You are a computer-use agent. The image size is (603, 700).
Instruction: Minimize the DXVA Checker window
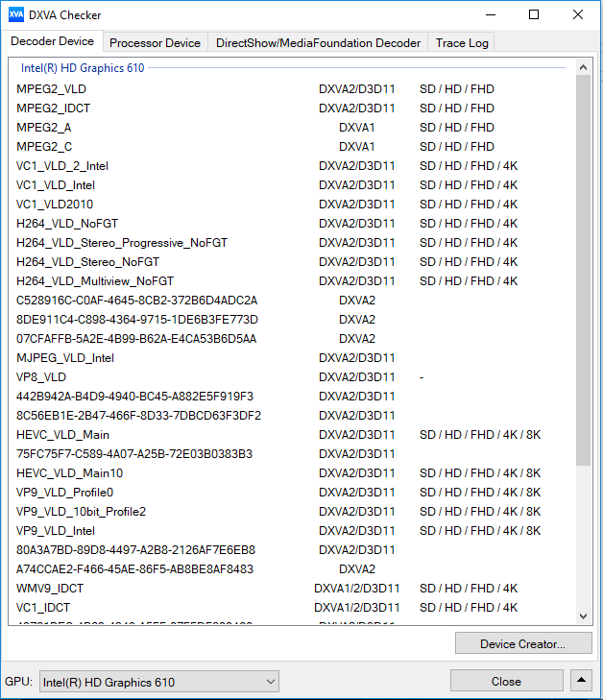click(491, 14)
